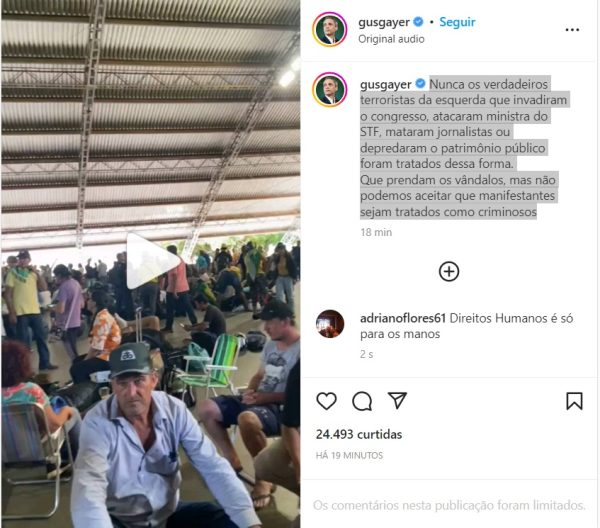Like the post with the heart icon

tap(326, 401)
